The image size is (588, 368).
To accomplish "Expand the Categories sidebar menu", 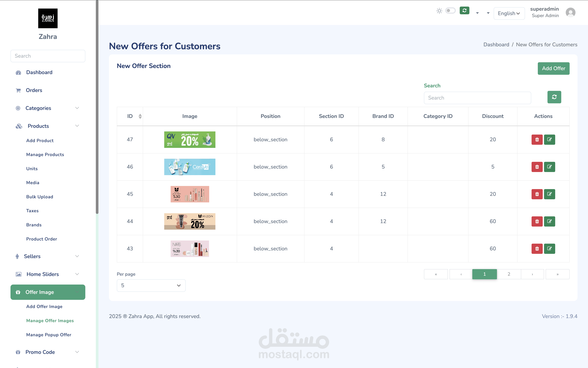I will point(48,108).
